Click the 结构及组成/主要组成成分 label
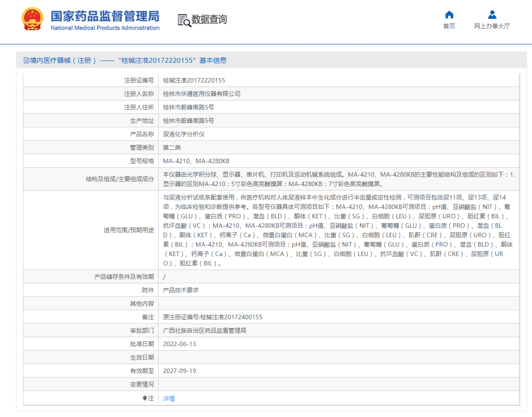 tap(120, 179)
